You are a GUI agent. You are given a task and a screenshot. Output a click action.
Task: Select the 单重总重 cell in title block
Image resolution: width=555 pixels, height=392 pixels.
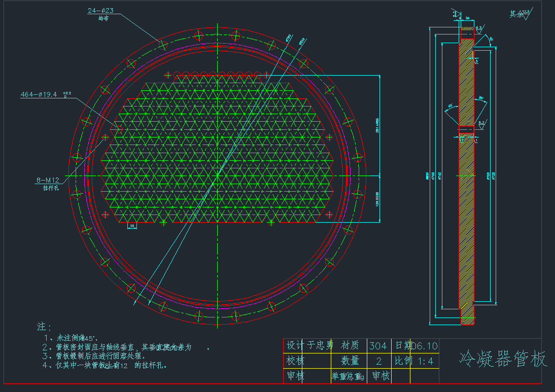pyautogui.click(x=348, y=376)
